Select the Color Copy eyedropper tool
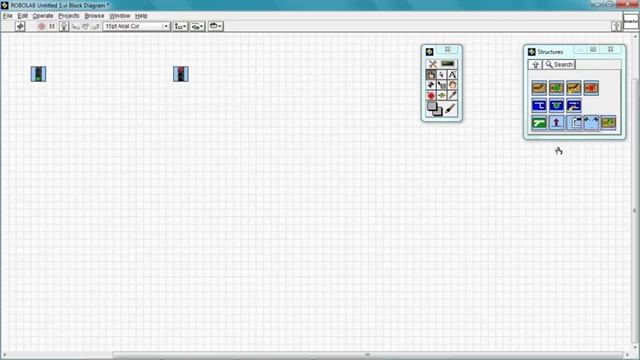The width and height of the screenshot is (640, 360). coord(452,96)
